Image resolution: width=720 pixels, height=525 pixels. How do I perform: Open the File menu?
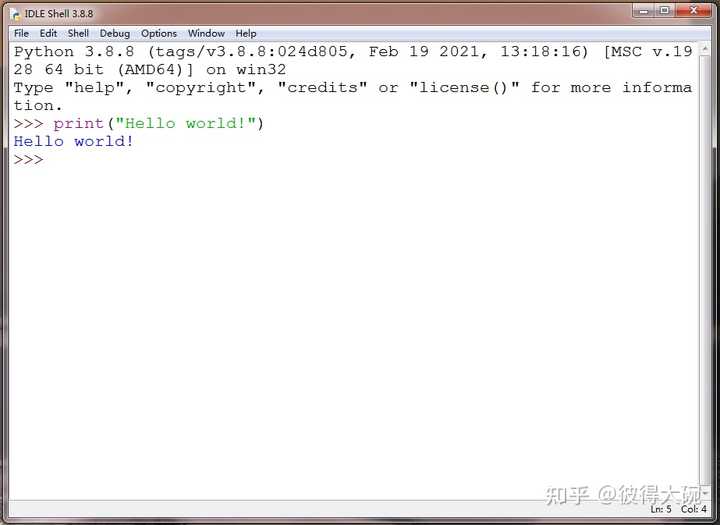[21, 34]
